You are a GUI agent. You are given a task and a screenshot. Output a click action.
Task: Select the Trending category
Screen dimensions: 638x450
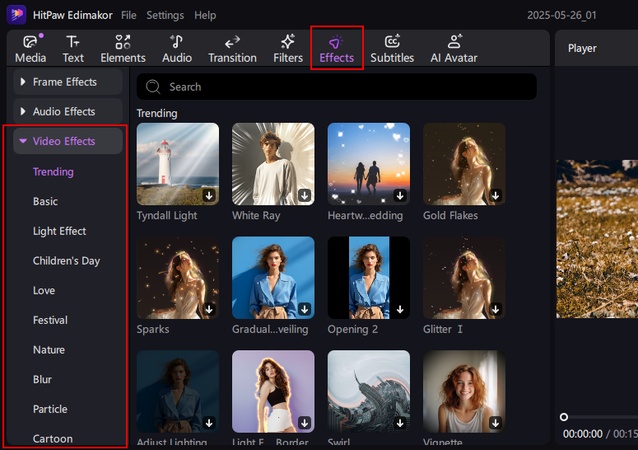coord(53,172)
